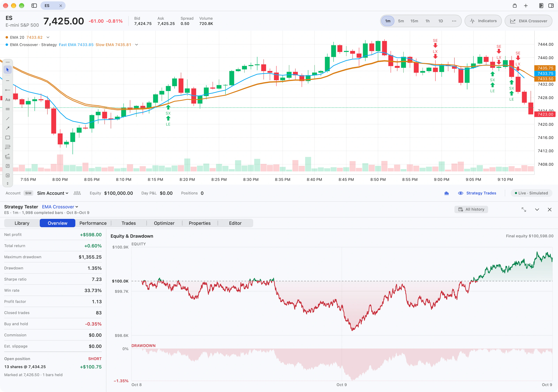Switch to the 15m timeframe
The image size is (558, 392).
(414, 21)
